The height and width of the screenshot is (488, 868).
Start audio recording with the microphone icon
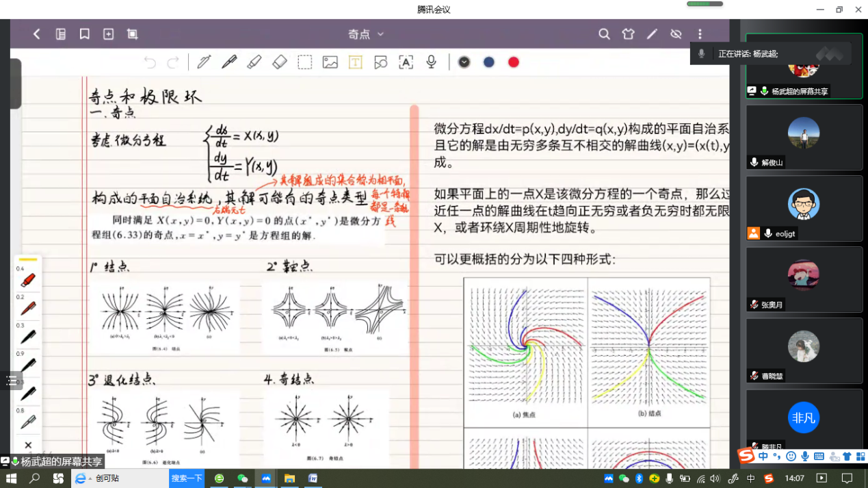431,62
